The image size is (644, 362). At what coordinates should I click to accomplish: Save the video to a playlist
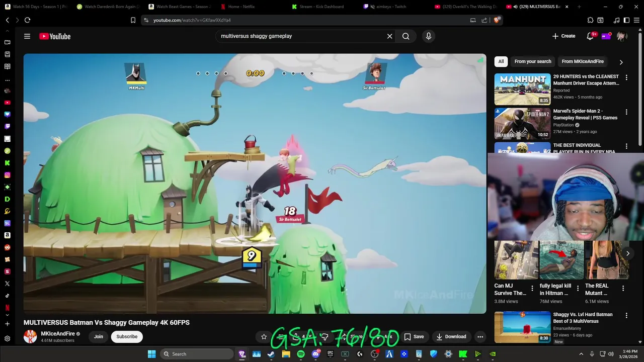pyautogui.click(x=414, y=337)
